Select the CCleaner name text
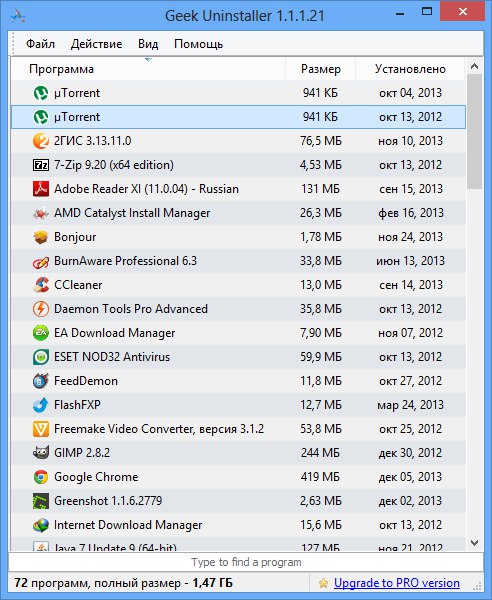 [x=78, y=285]
